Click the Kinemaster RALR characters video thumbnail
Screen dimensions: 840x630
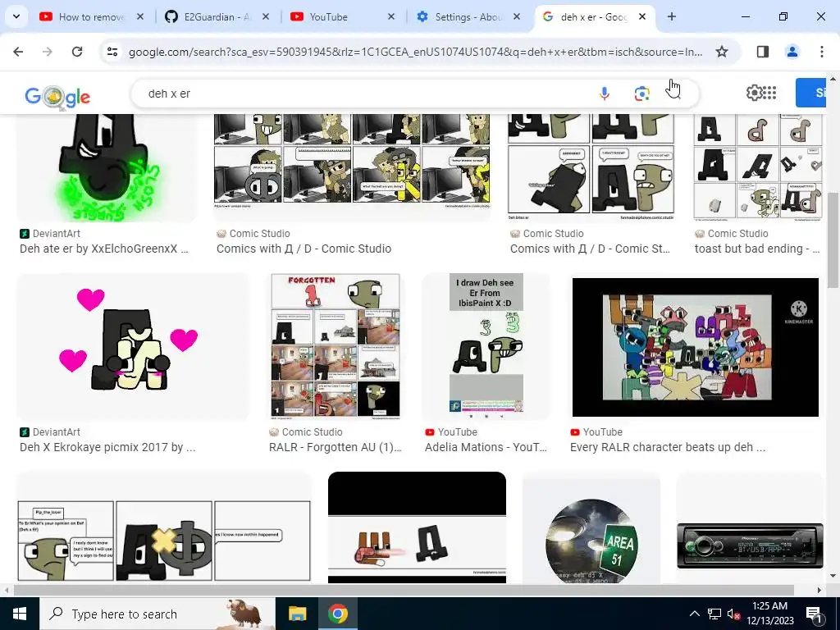[696, 347]
